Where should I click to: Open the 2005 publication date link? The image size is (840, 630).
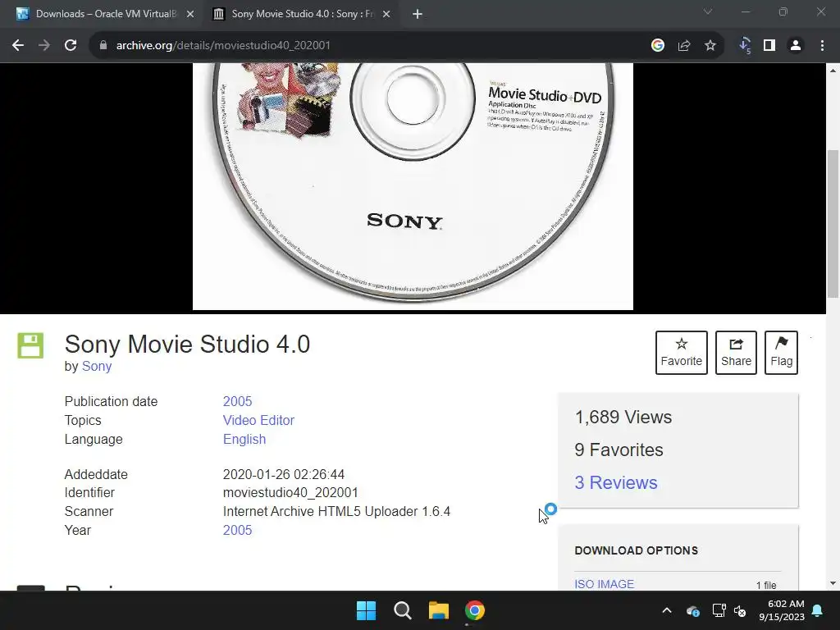click(237, 401)
